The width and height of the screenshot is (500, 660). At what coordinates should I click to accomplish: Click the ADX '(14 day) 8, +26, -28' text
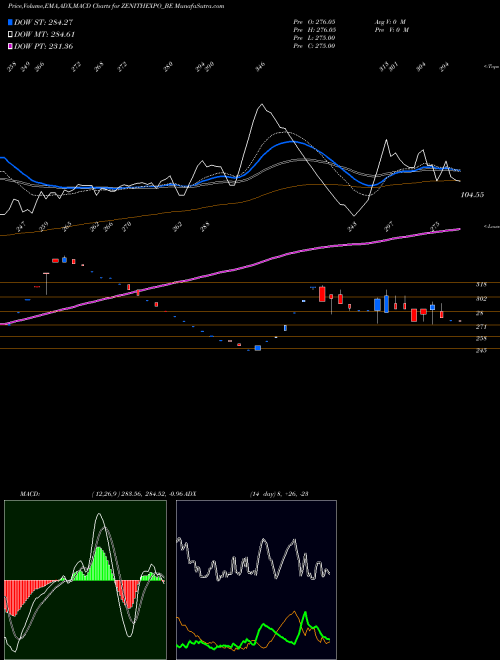coord(279,494)
